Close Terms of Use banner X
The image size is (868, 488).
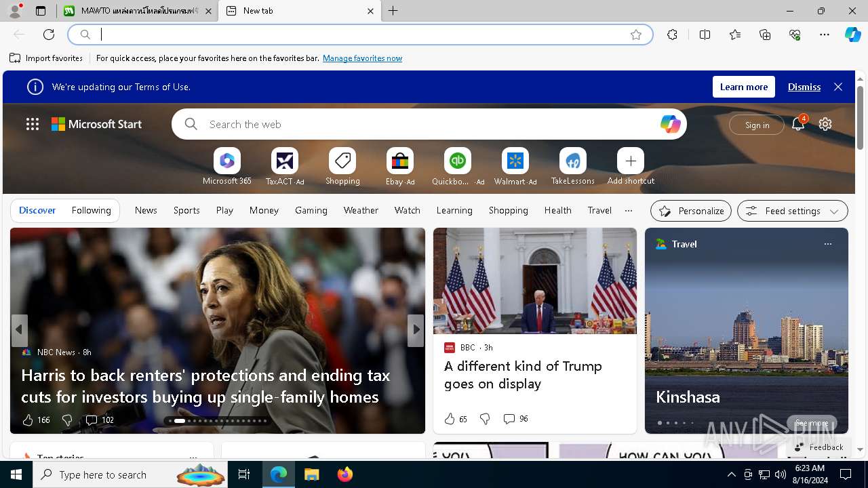tap(838, 87)
